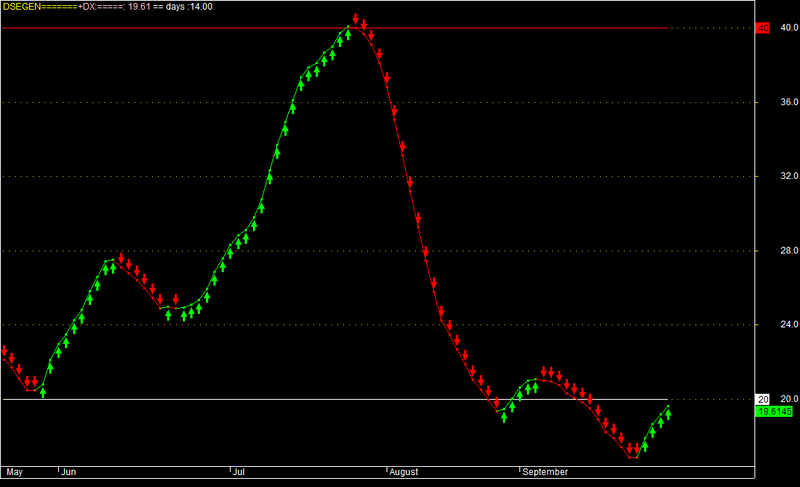
Task: Click the September label on time axis
Action: point(545,472)
